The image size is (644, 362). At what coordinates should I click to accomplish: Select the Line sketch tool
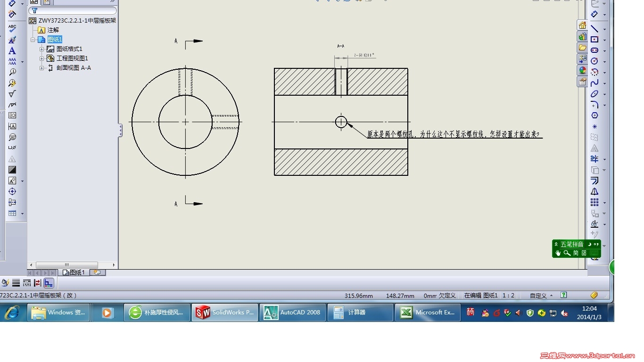coord(594,29)
